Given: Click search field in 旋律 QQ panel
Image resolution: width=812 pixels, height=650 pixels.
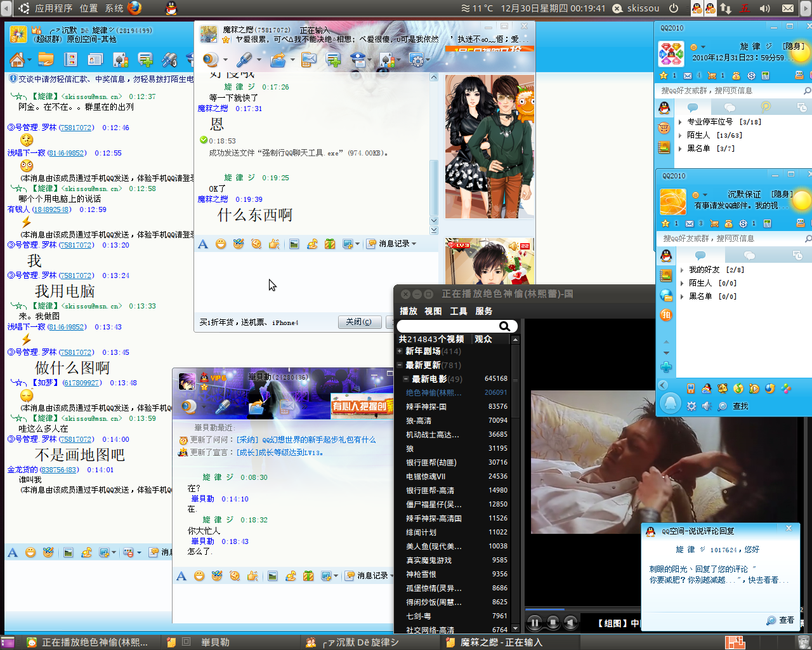Looking at the screenshot, I should (731, 91).
